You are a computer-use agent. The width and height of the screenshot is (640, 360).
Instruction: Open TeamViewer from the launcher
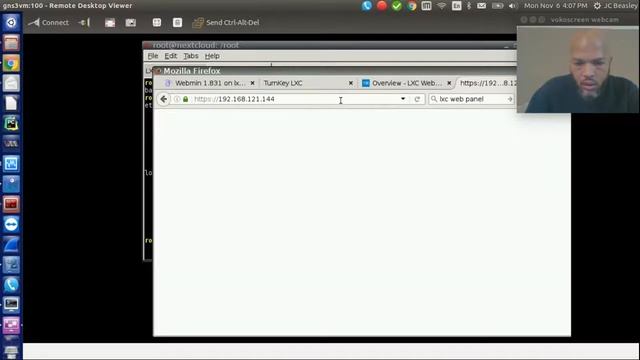click(11, 224)
